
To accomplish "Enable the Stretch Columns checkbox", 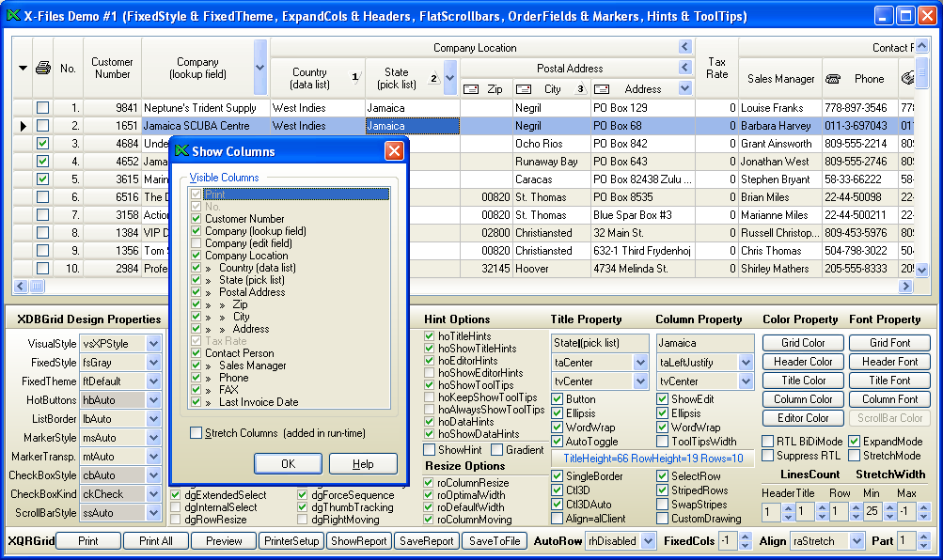I will point(196,433).
